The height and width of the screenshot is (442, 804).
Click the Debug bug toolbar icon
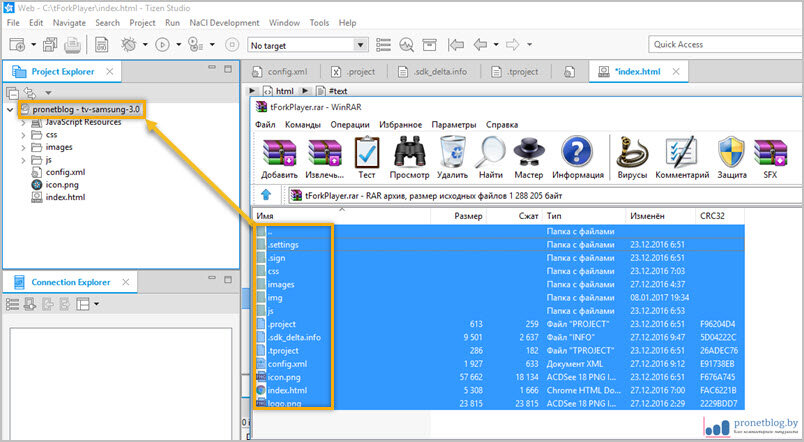pyautogui.click(x=128, y=45)
